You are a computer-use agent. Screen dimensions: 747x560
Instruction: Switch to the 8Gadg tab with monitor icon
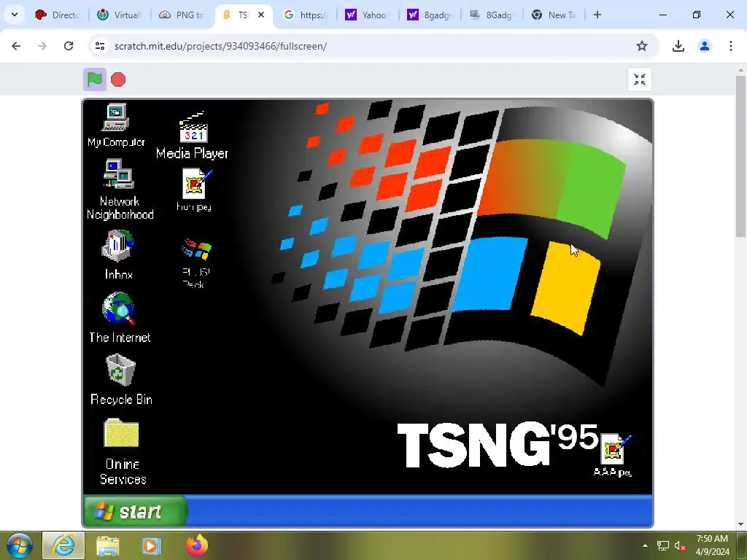click(492, 15)
